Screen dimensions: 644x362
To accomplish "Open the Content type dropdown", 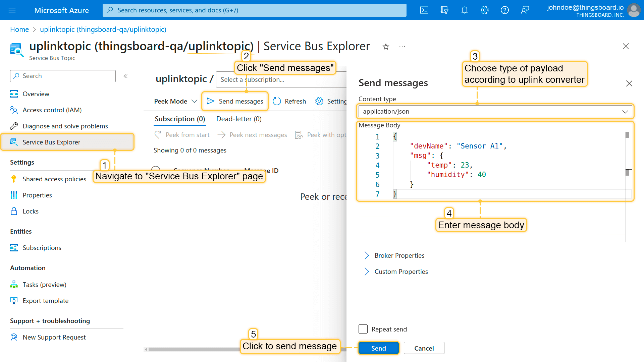I will [495, 111].
